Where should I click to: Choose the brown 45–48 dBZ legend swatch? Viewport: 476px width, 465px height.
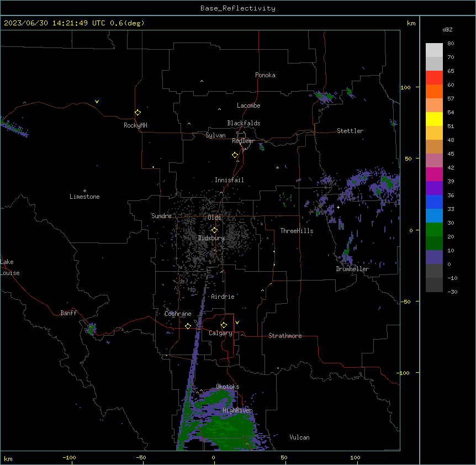point(434,146)
